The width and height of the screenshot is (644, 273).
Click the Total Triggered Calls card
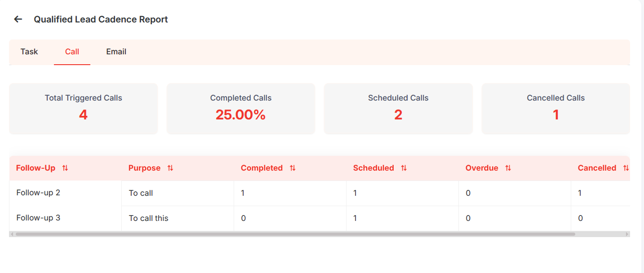(x=84, y=109)
